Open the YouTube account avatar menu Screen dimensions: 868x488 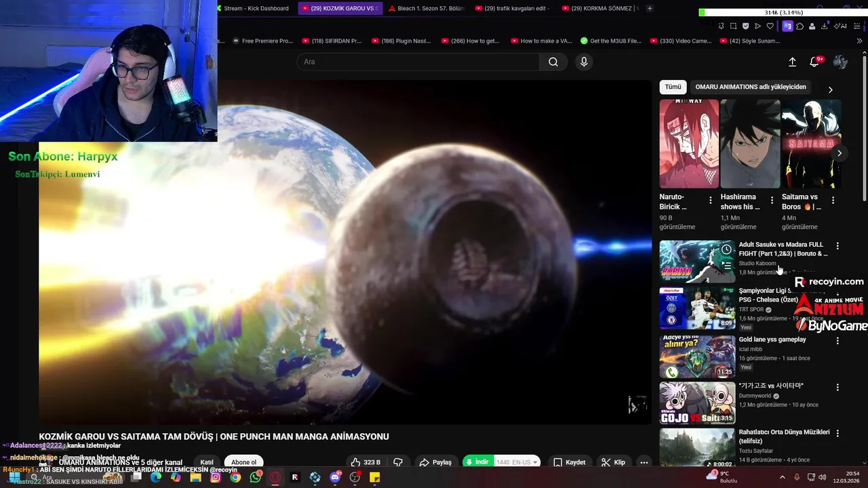[x=840, y=62]
